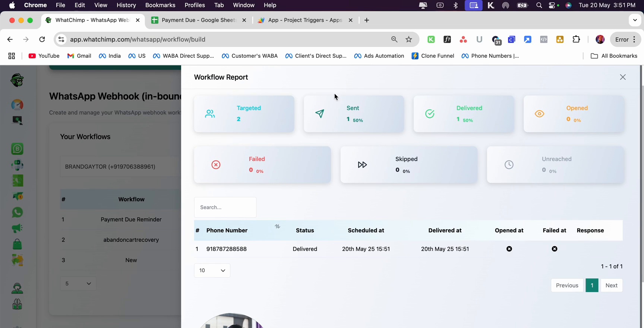Screen dimensions: 644x328
Task: Click the Opened eye icon
Action: point(539,114)
